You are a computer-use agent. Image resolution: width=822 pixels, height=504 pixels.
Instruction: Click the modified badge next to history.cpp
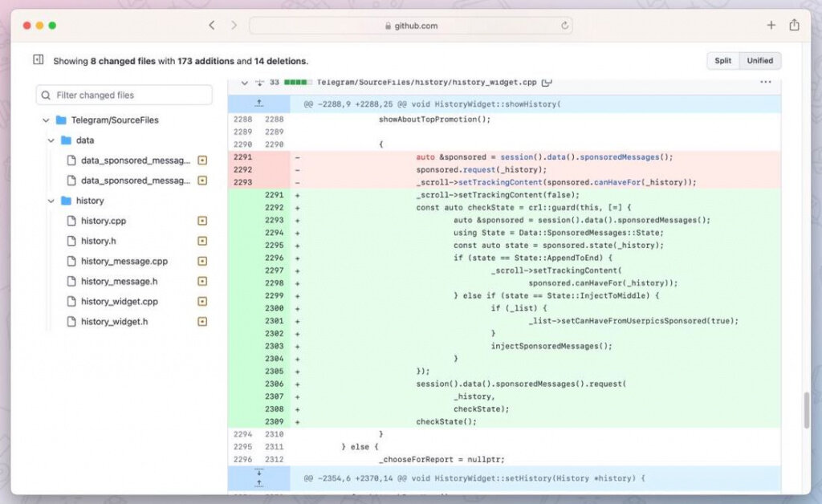[x=202, y=221]
